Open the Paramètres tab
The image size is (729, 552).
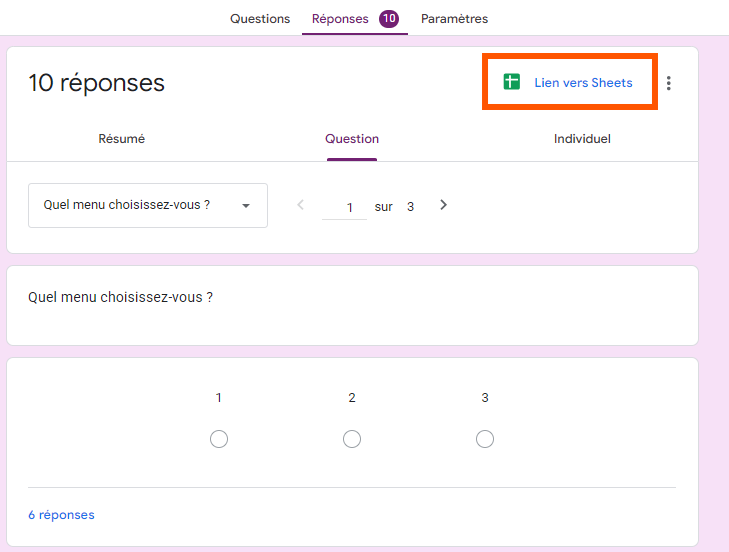[x=454, y=19]
